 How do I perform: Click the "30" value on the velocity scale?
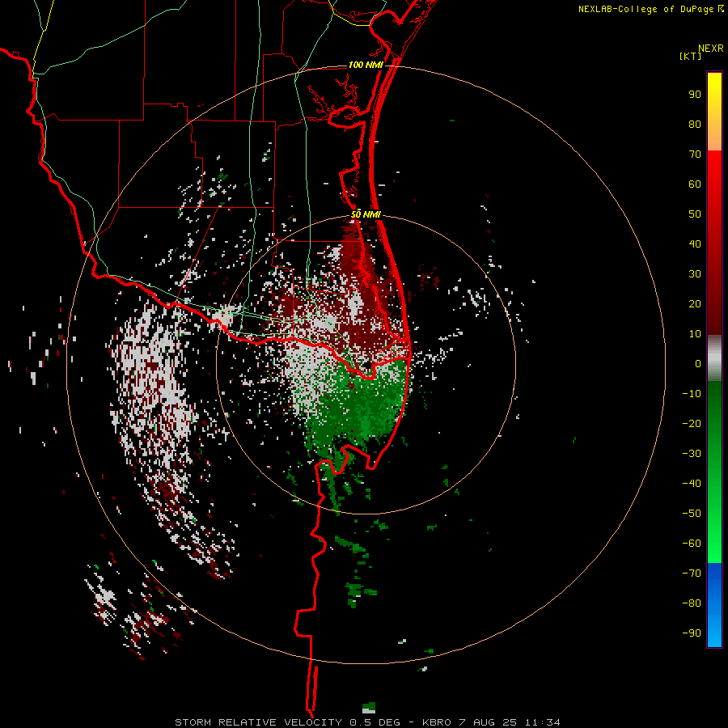tap(695, 274)
